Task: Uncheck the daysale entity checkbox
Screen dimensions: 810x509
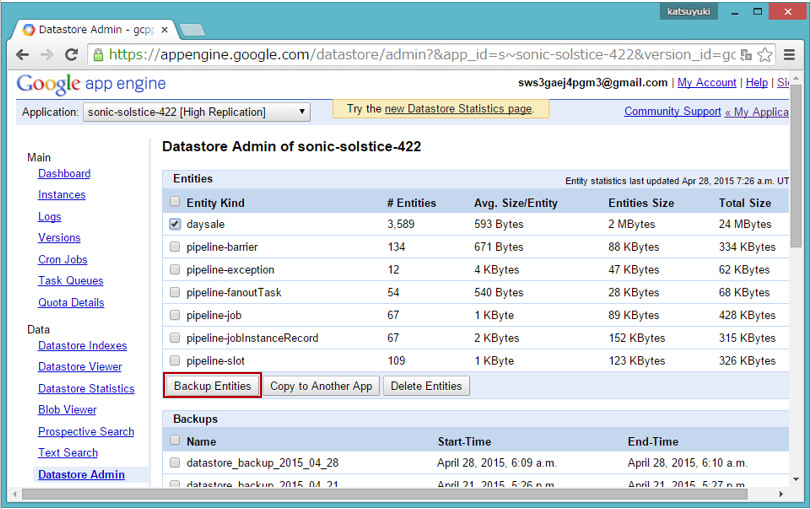Action: [x=175, y=224]
